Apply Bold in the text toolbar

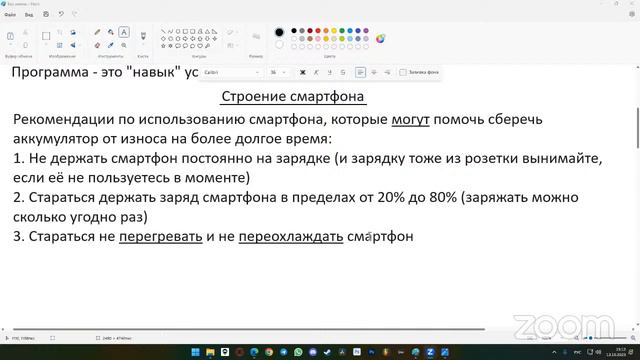coord(302,72)
